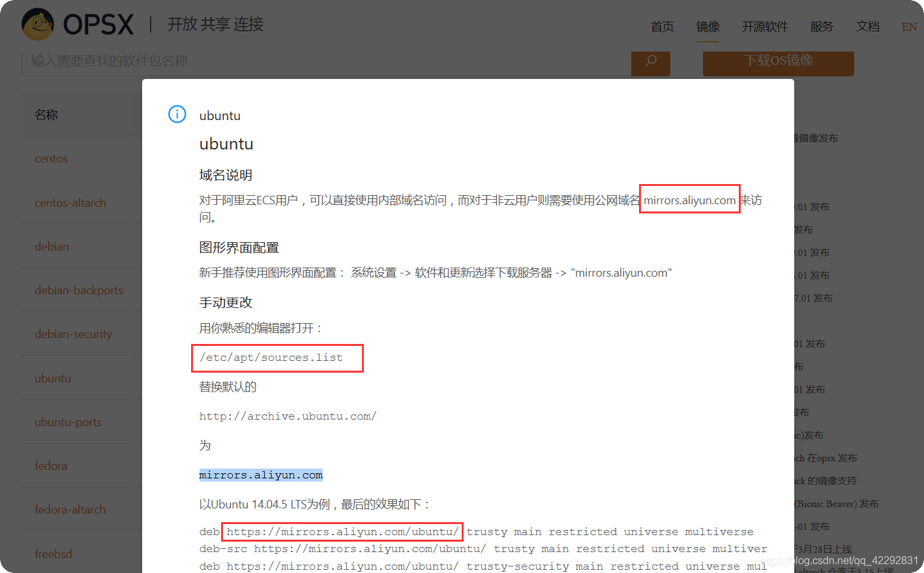Click the /etc/apt/sources.list path text

[x=271, y=358]
